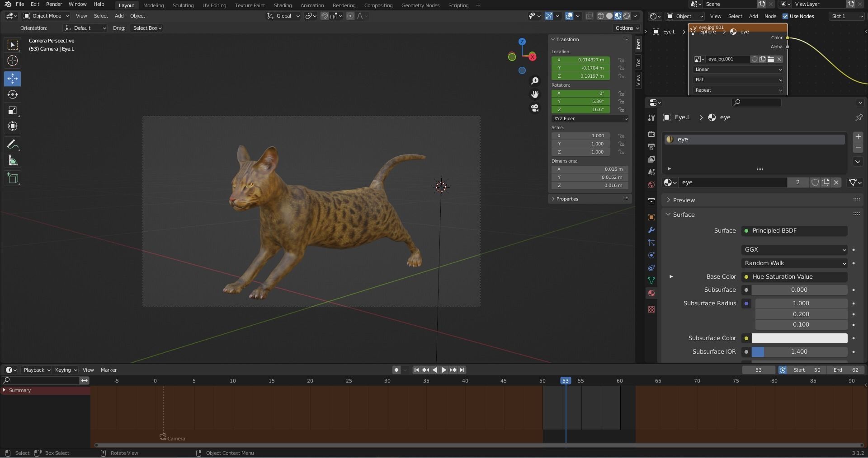The height and width of the screenshot is (458, 868).
Task: Activate the Move tool
Action: pyautogui.click(x=13, y=79)
